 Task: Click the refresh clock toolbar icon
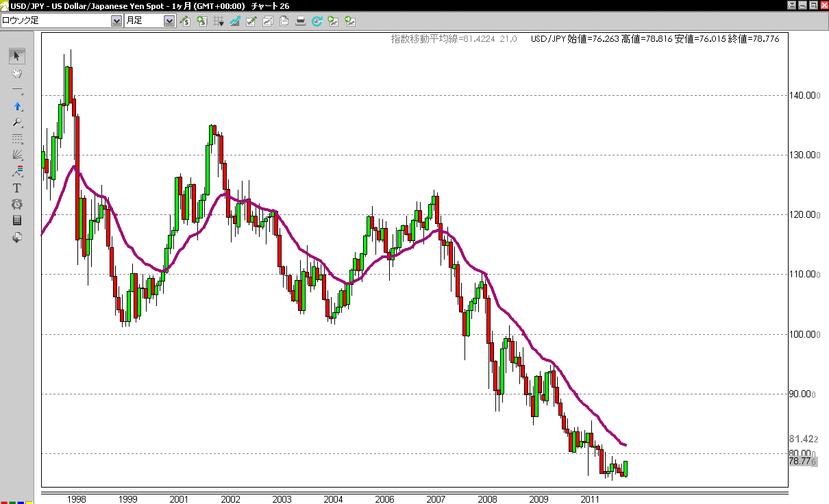point(317,21)
